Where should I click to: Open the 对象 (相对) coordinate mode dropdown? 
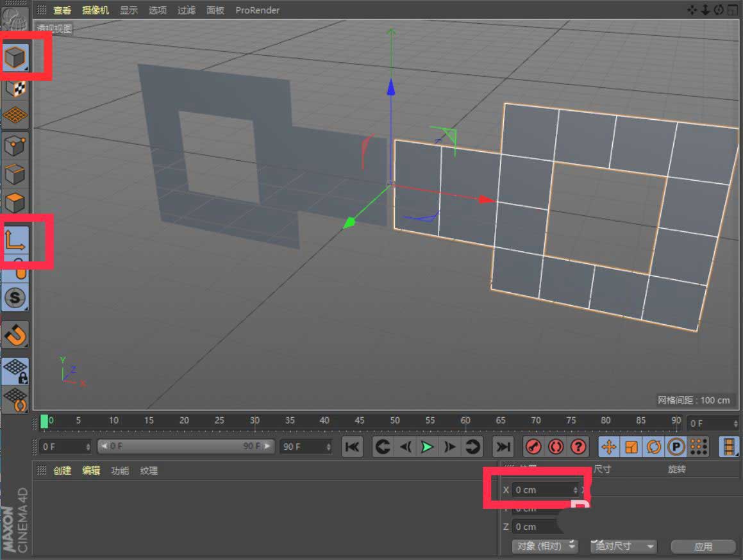click(546, 547)
